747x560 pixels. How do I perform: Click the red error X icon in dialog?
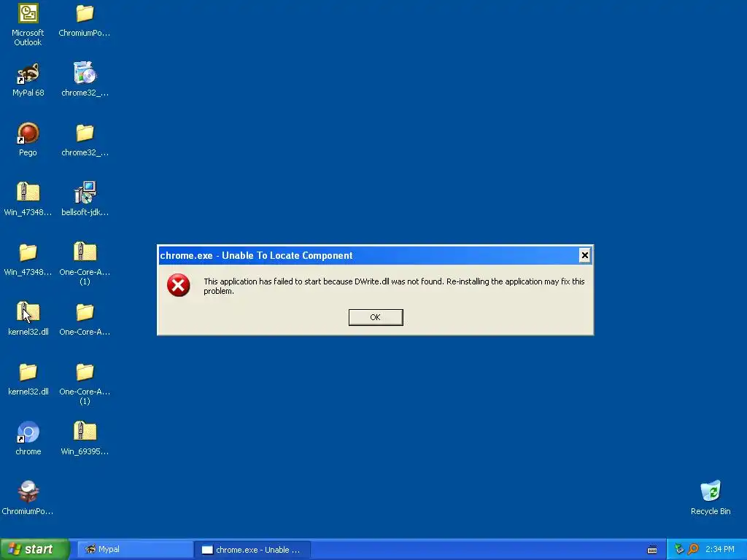click(x=179, y=285)
